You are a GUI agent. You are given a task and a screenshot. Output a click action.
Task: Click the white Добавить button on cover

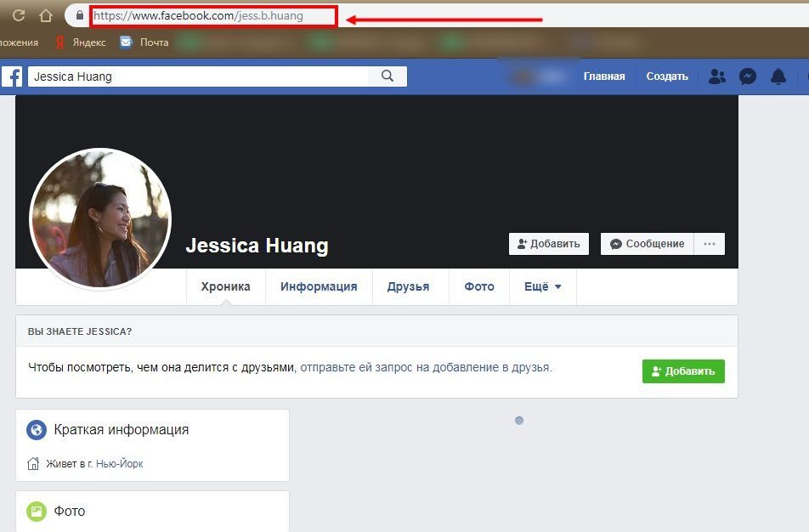click(549, 244)
